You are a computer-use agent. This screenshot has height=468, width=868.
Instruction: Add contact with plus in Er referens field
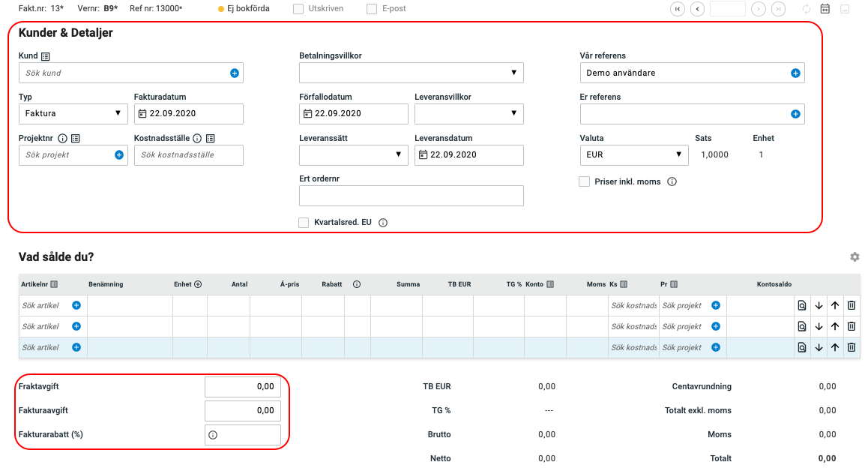pos(795,114)
